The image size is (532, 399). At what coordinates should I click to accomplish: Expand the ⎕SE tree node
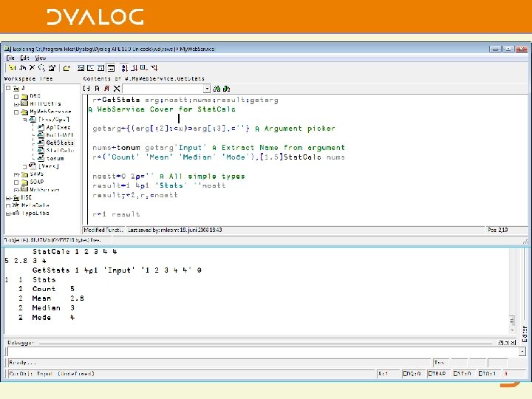click(x=8, y=198)
